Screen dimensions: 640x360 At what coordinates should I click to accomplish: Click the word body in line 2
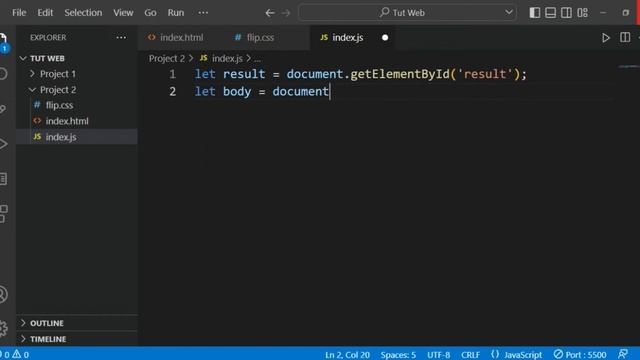pyautogui.click(x=237, y=91)
